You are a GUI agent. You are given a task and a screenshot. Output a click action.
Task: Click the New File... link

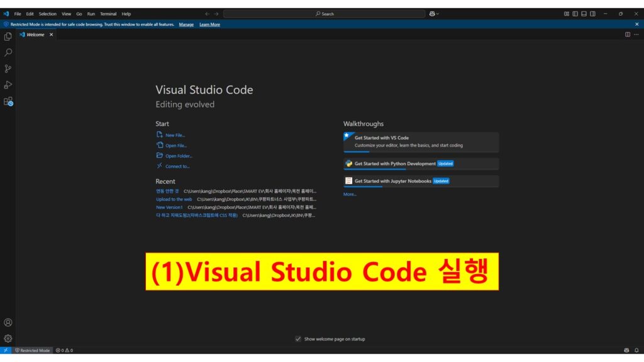click(175, 135)
